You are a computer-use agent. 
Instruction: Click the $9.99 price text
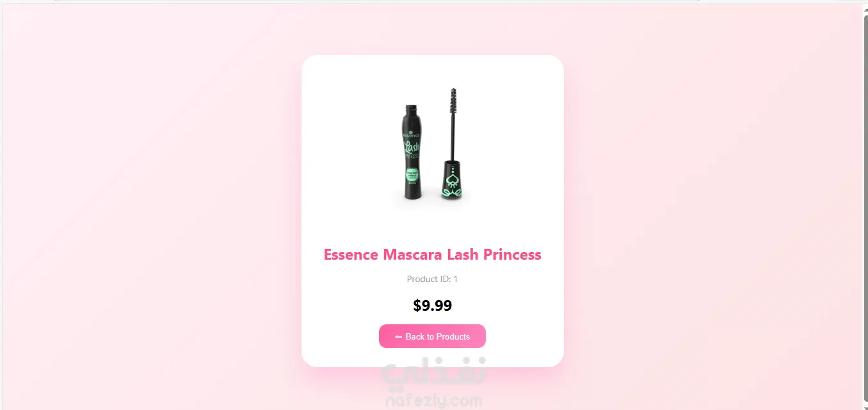tap(433, 306)
